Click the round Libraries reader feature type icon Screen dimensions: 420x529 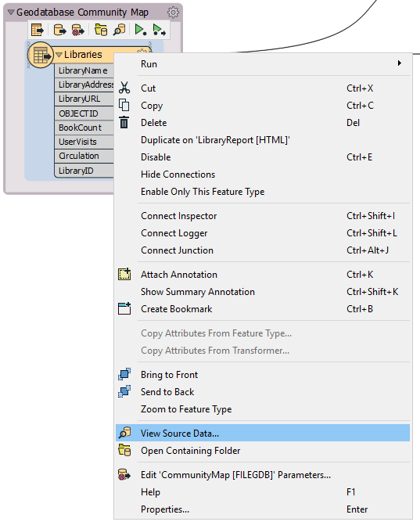point(41,55)
